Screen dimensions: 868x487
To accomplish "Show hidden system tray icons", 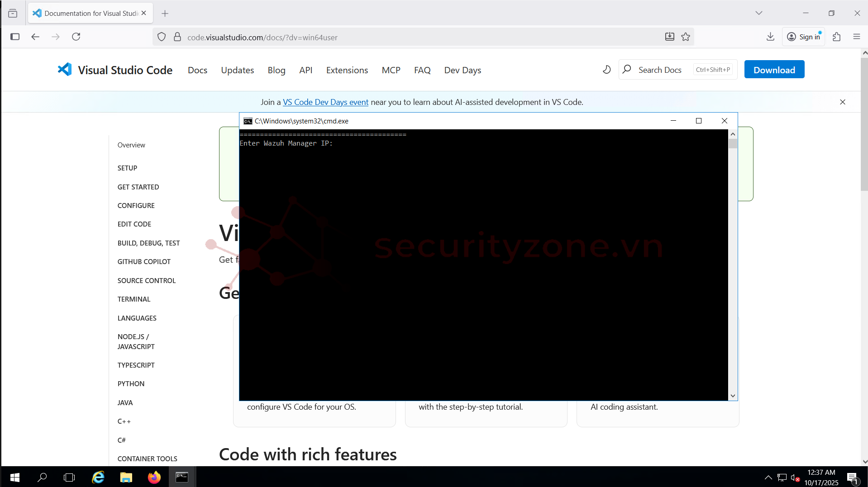I will [x=768, y=477].
